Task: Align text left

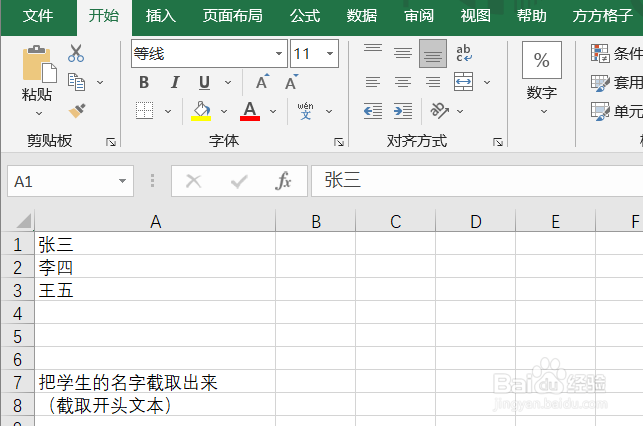Action: coord(373,82)
